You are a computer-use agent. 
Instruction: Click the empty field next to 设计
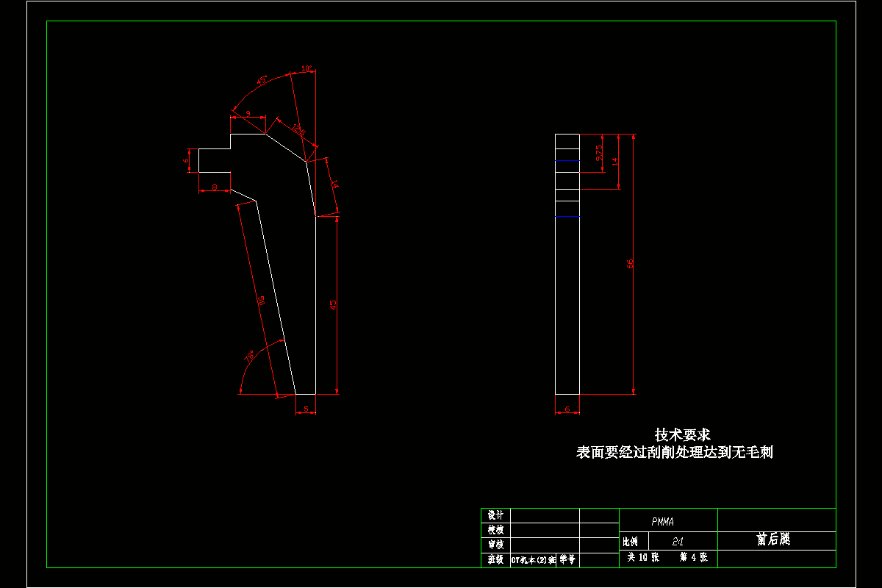(x=545, y=515)
